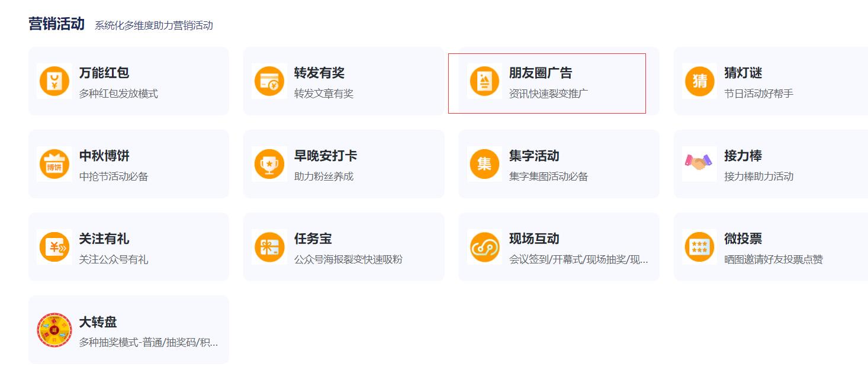Click the description 晒图邀请好友投票点赞
The width and height of the screenshot is (868, 373).
coord(773,259)
